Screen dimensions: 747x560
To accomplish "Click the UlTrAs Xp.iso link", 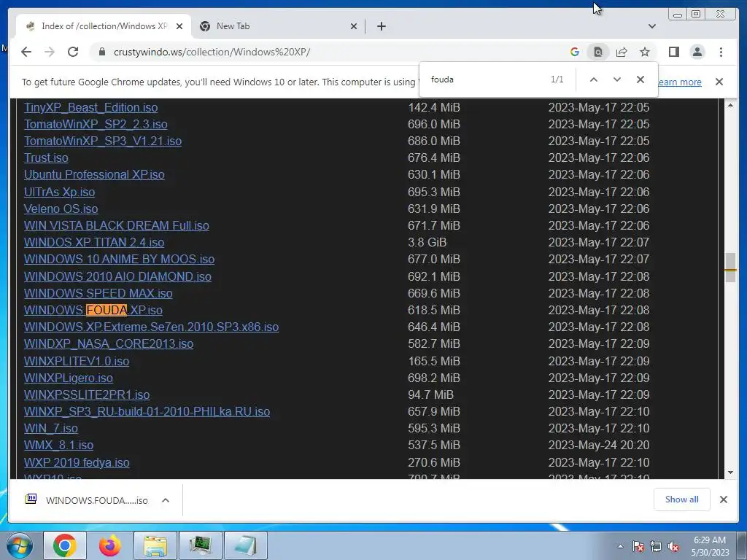I will tap(59, 192).
